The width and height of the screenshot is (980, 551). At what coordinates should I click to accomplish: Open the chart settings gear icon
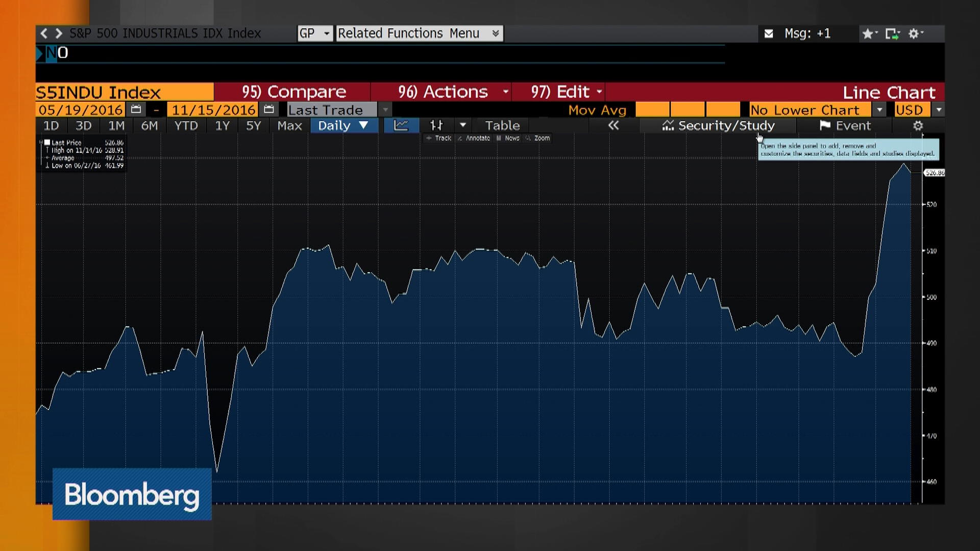point(918,126)
